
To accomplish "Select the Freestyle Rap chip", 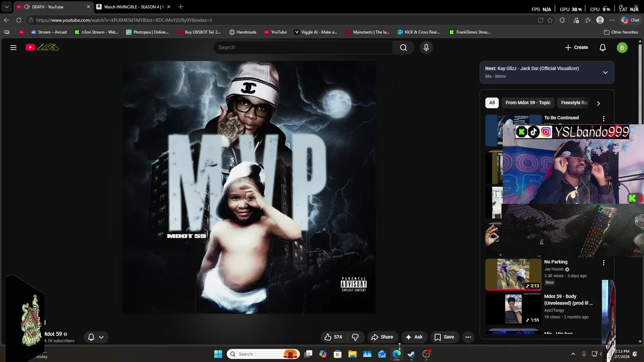I will [574, 103].
